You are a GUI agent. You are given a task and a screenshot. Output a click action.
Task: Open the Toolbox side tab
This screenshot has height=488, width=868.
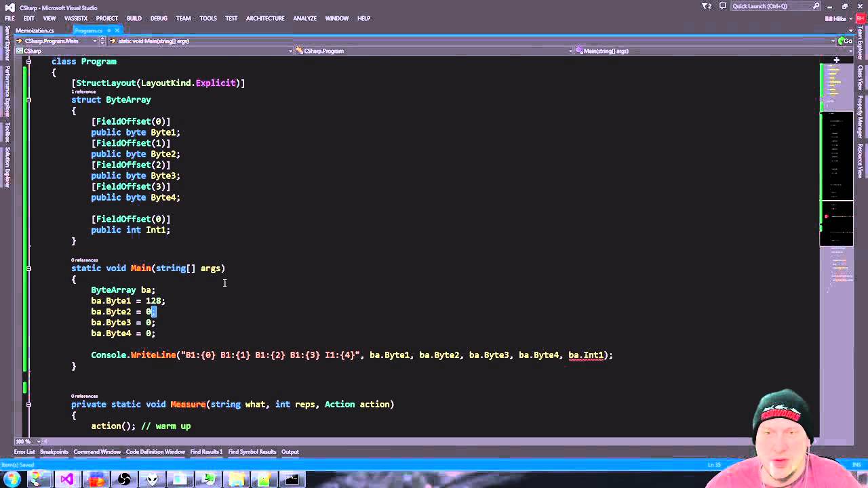7,132
